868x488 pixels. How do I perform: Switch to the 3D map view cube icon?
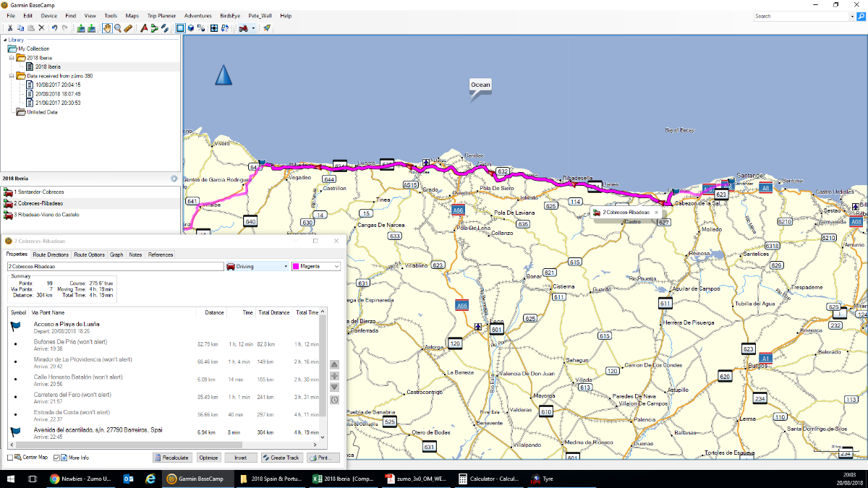point(191,28)
